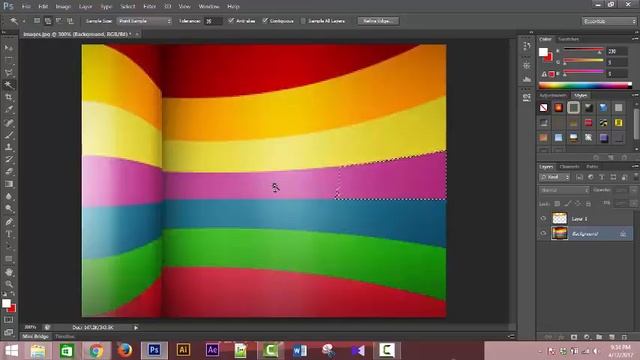Open the Color panel flyout menu

[635, 39]
